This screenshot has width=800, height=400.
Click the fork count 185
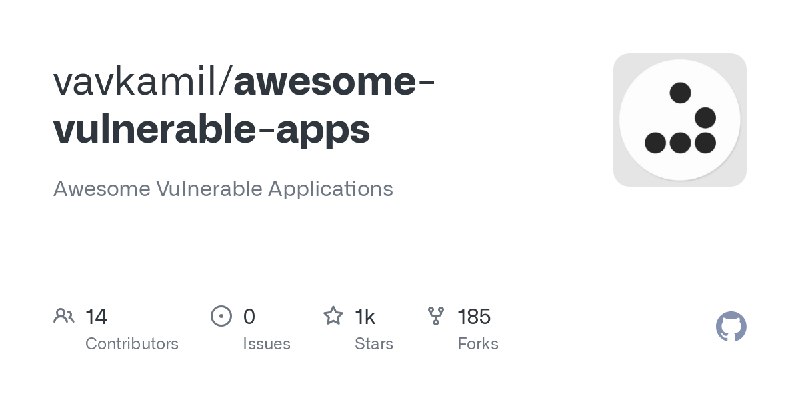point(474,317)
